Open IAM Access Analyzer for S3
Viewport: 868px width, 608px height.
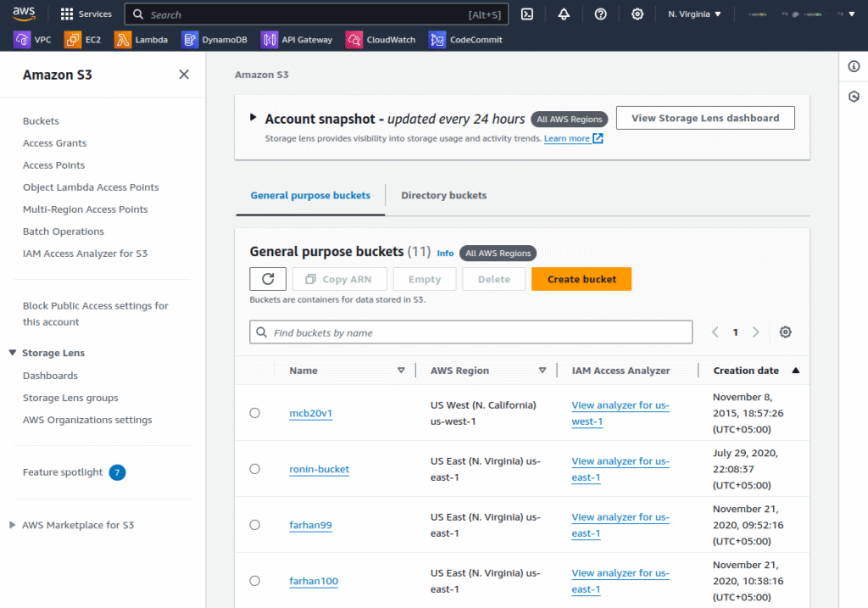[x=86, y=254]
